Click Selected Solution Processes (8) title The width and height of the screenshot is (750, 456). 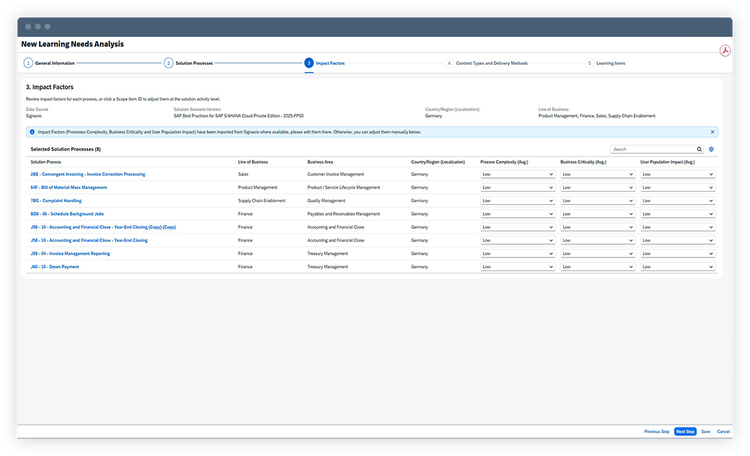[66, 149]
